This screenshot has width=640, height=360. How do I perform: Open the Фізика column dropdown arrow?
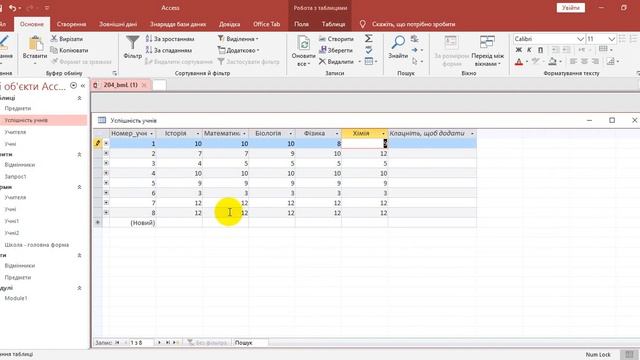[x=337, y=133]
